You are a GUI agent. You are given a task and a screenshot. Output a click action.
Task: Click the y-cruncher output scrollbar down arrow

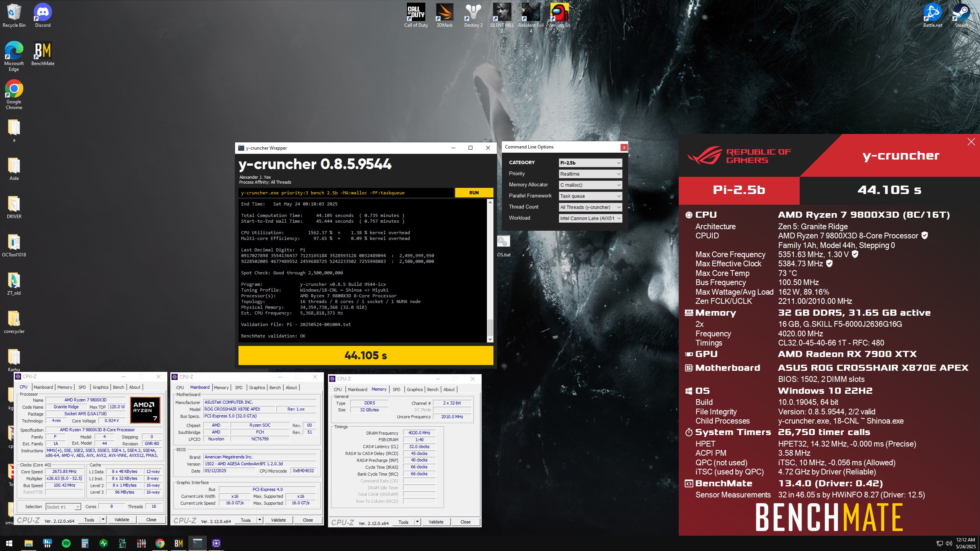[x=490, y=339]
